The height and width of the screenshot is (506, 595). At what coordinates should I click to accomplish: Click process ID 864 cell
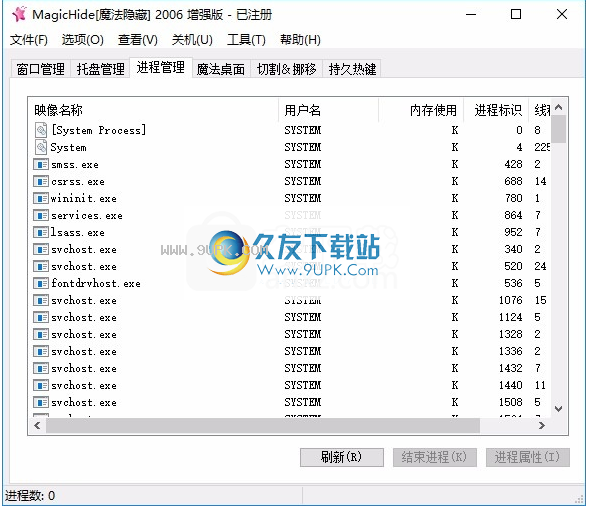[x=513, y=215]
